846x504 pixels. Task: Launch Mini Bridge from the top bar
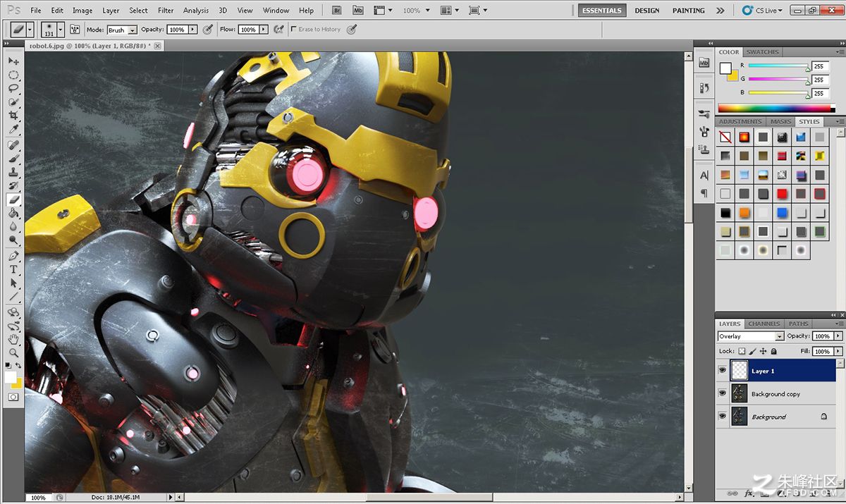click(x=358, y=11)
